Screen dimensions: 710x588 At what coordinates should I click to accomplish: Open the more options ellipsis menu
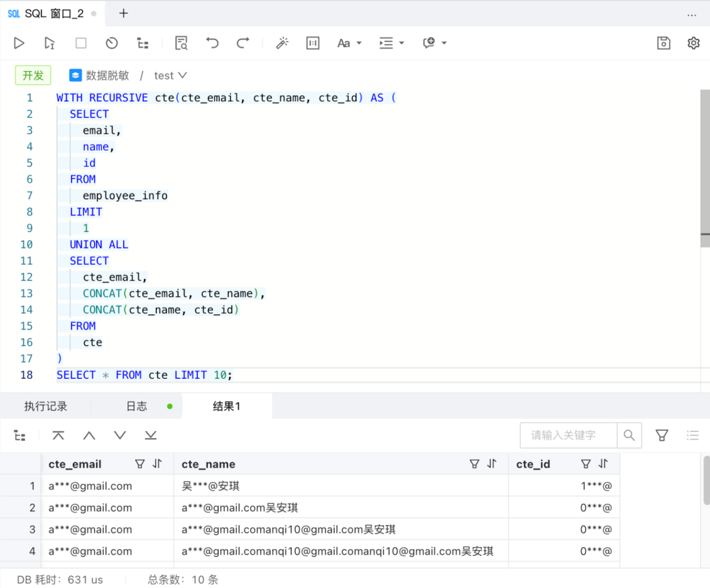click(692, 15)
